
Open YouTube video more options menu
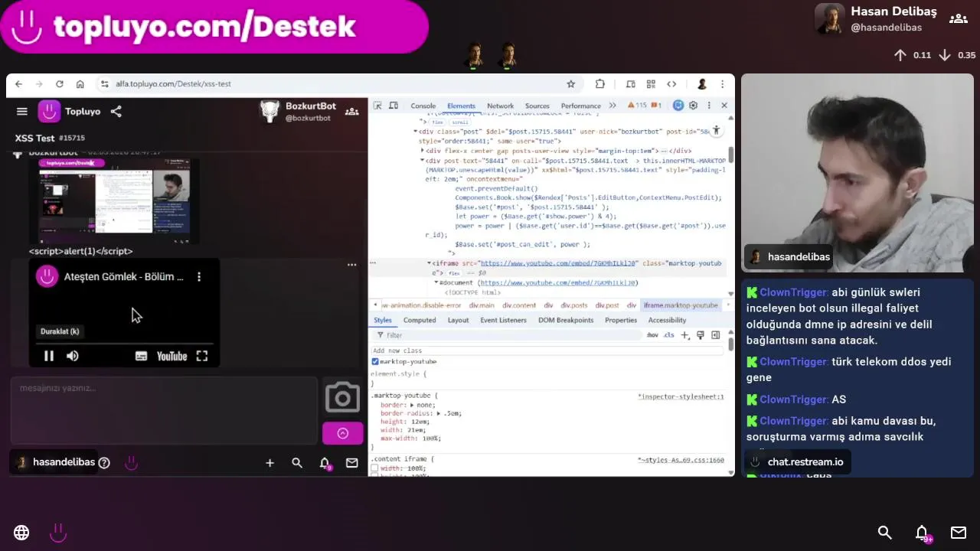[199, 277]
